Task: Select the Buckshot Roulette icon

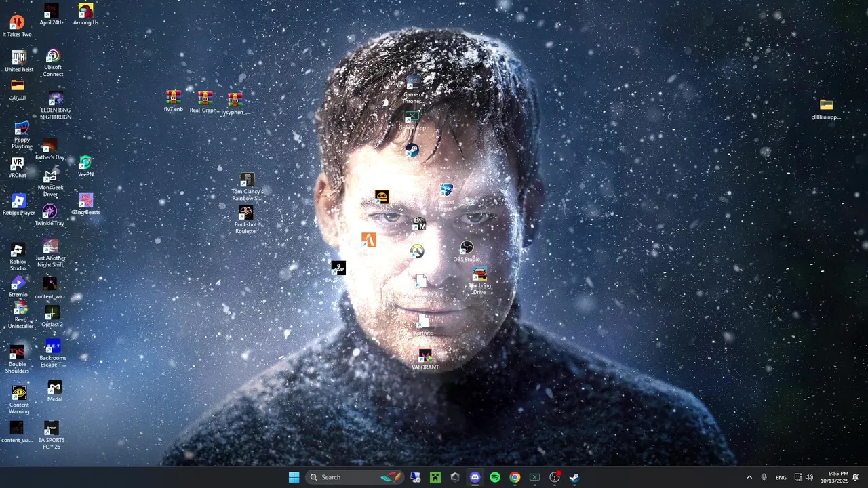Action: click(245, 220)
